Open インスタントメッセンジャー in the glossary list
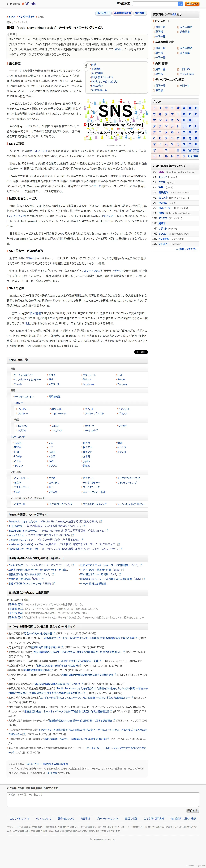Image resolution: width=206 pixels, height=868 pixels. point(28,380)
